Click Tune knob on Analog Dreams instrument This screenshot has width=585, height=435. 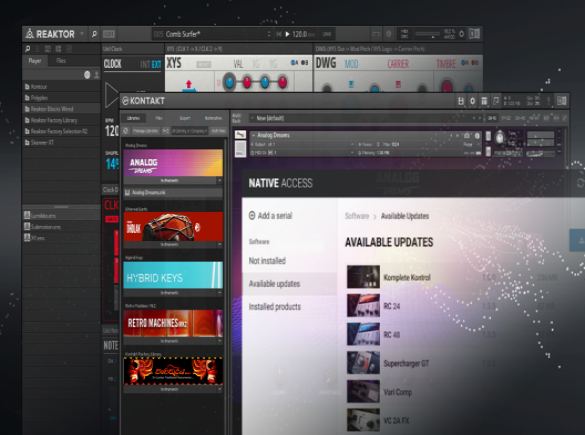[x=499, y=138]
